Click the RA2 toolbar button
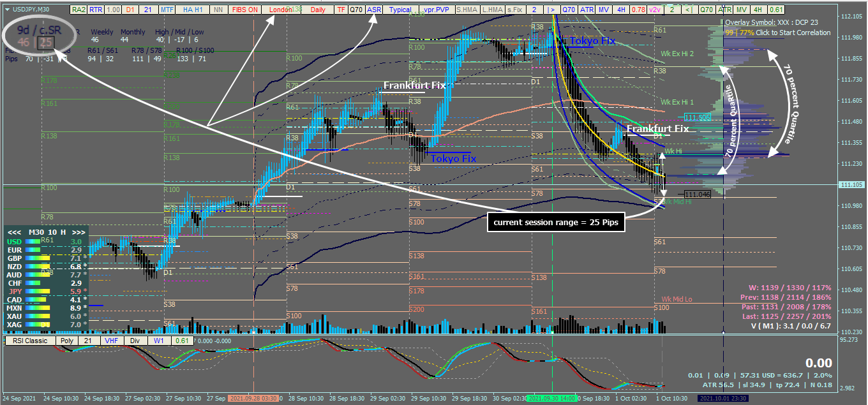The width and height of the screenshot is (868, 405). point(78,10)
